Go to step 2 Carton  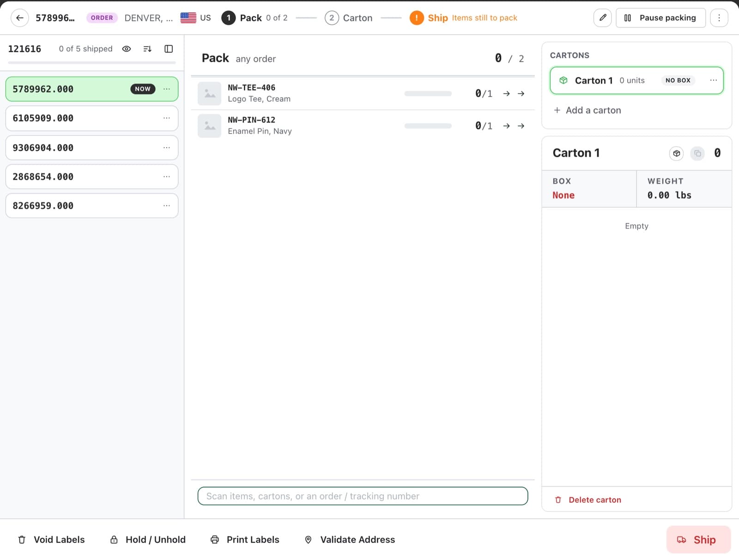pos(349,18)
